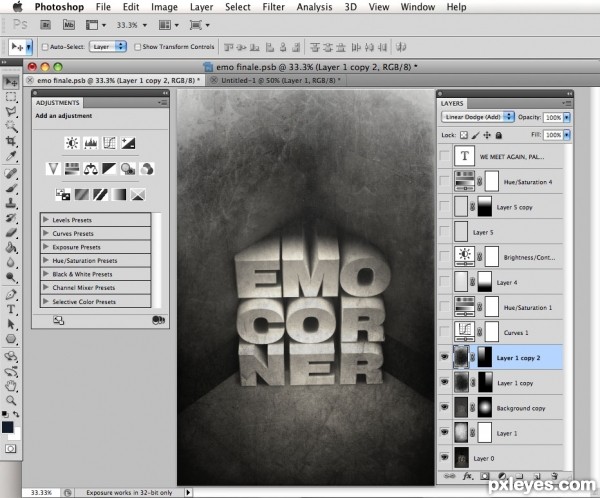This screenshot has width=600, height=498.
Task: Select the Clone Stamp tool
Action: point(11,203)
